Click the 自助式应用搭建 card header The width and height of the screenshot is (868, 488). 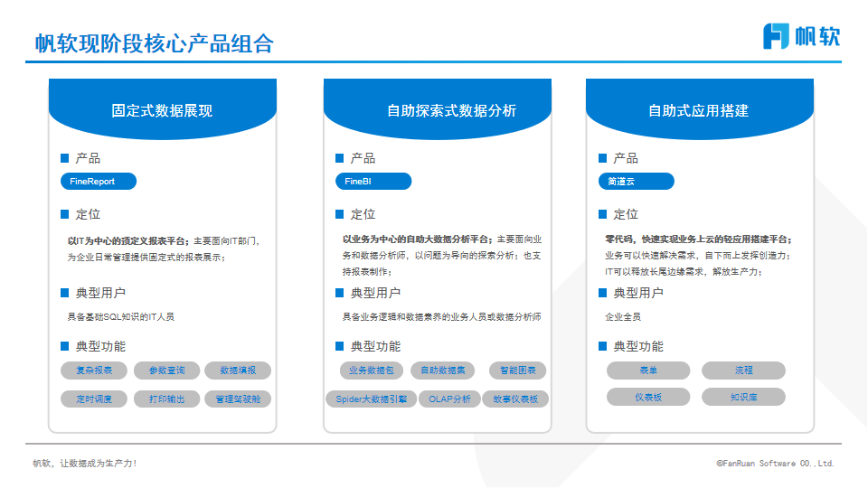[700, 108]
